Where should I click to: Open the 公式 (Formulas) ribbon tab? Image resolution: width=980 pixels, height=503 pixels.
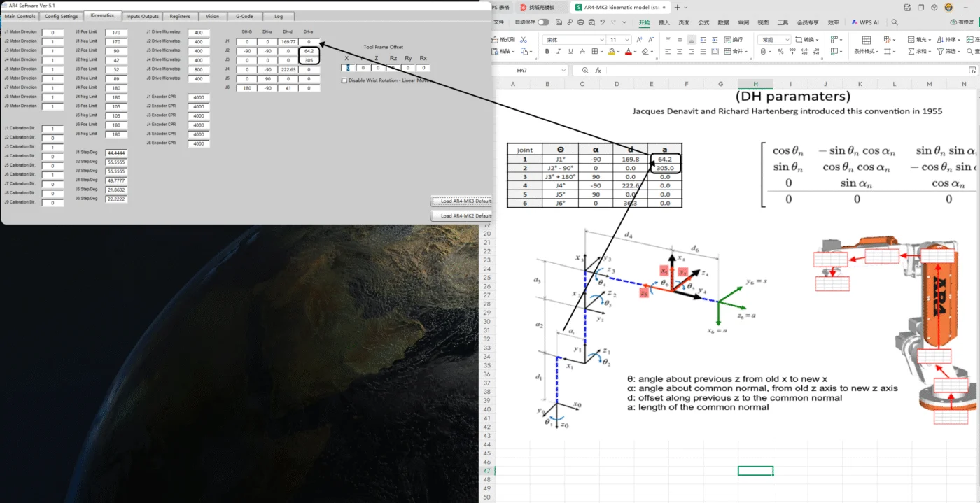tap(703, 22)
